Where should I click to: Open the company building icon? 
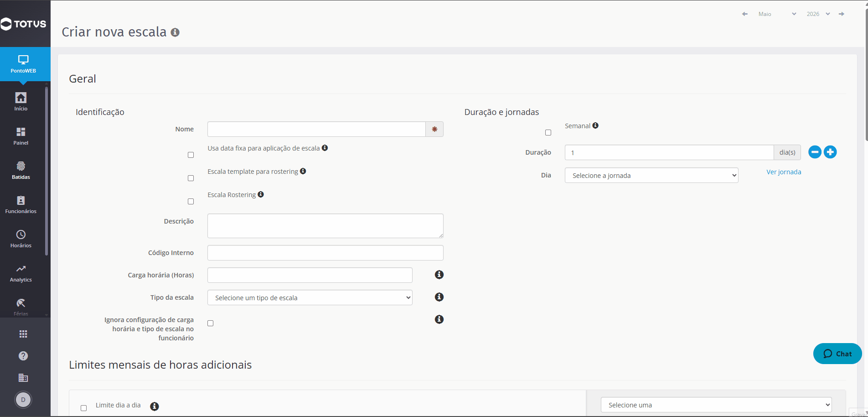coord(23,378)
